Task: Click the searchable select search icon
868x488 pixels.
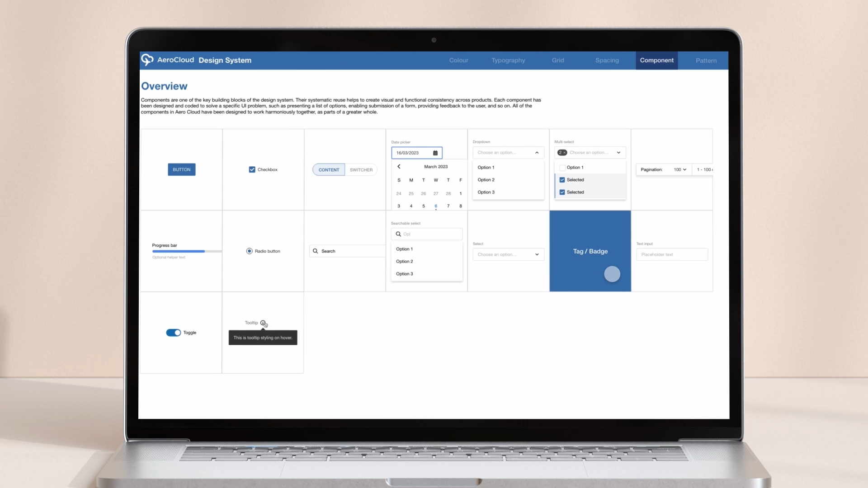Action: click(398, 234)
